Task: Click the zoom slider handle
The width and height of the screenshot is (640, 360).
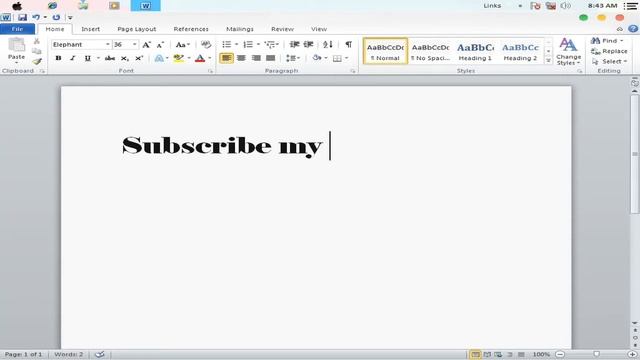Action: [596, 354]
